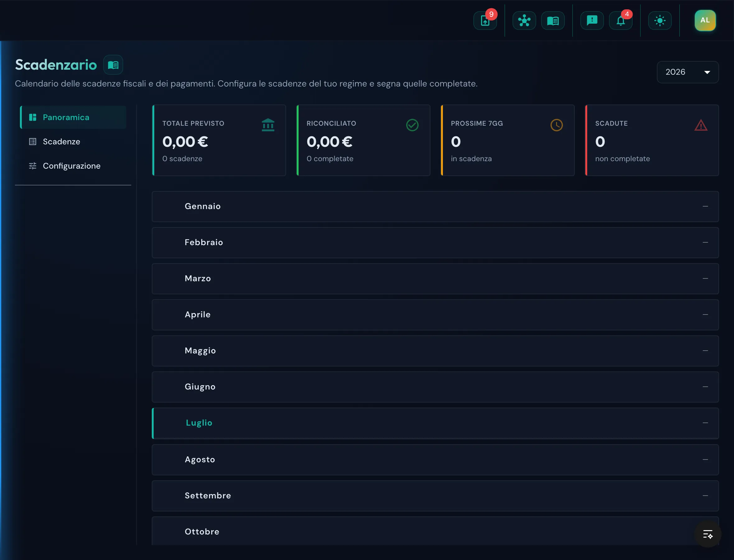Expand the Agosto month row
The image size is (734, 560).
(x=435, y=459)
